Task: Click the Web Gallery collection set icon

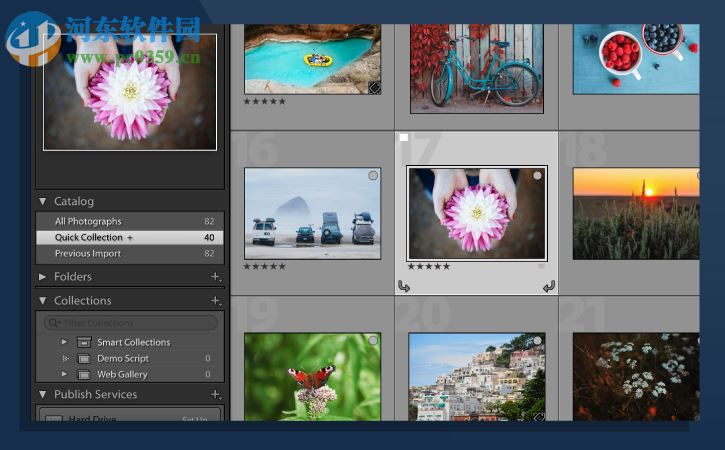Action: [x=84, y=374]
